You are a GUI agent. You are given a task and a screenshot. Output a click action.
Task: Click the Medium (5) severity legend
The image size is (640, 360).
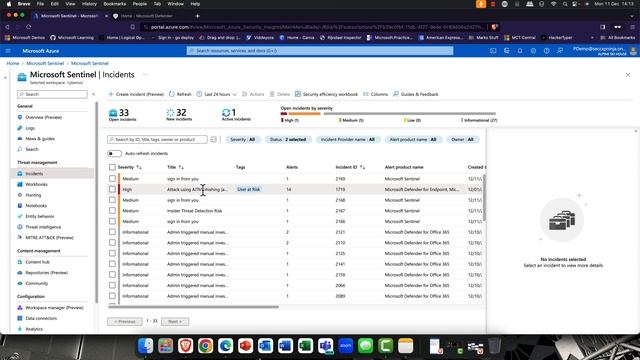pos(351,120)
